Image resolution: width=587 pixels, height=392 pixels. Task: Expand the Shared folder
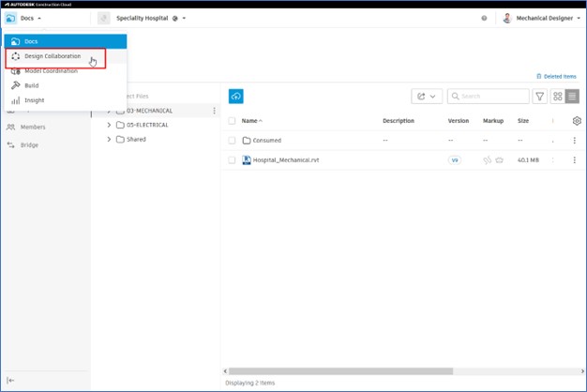(x=109, y=140)
